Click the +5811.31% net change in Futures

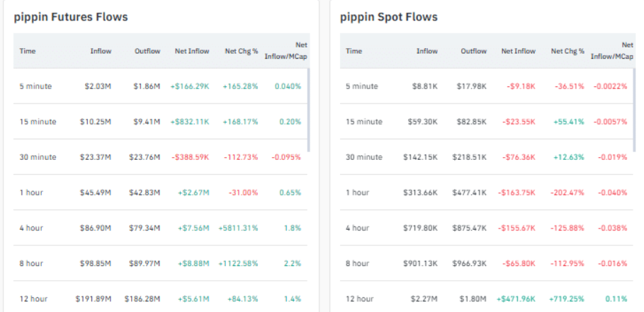pos(240,228)
